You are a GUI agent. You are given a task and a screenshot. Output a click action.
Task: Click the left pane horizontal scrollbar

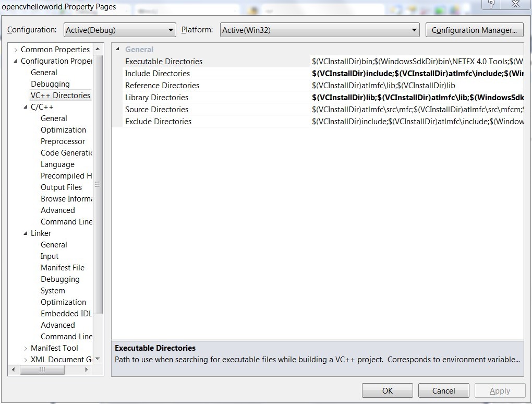pos(42,370)
